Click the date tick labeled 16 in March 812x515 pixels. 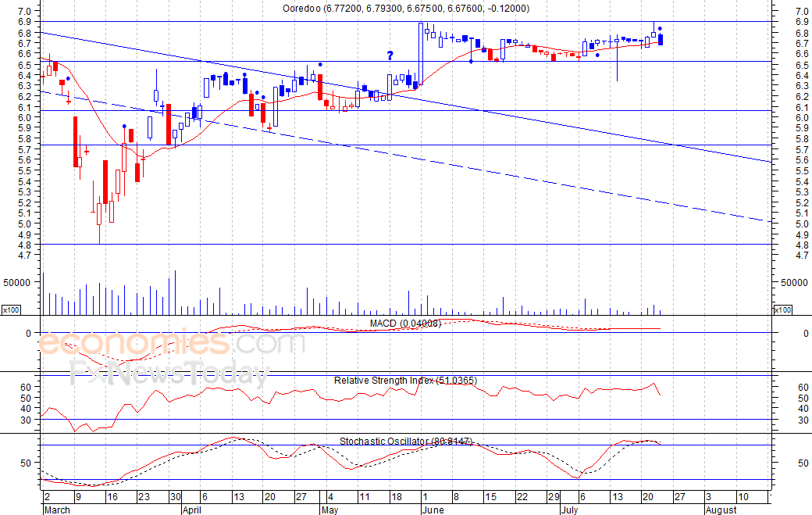[x=112, y=497]
